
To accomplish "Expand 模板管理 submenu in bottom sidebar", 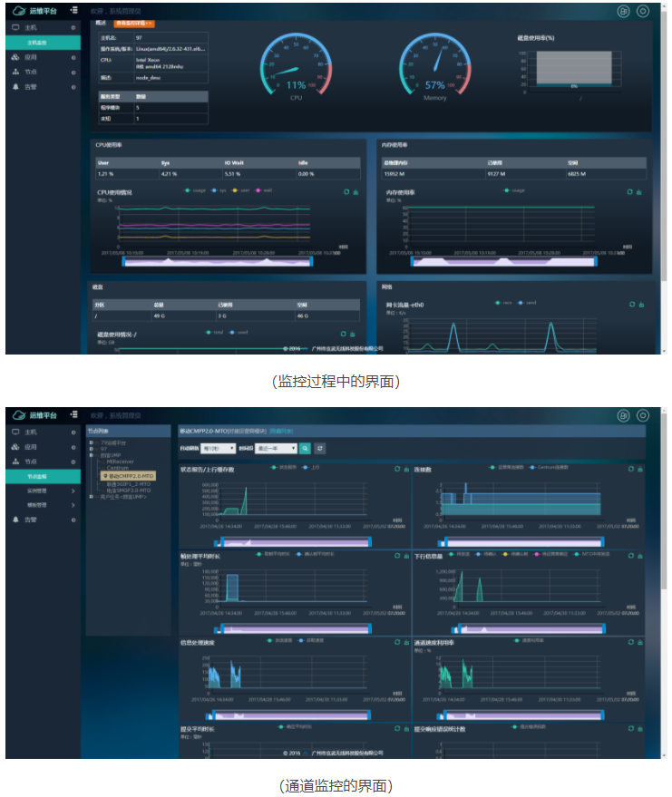I will point(44,505).
